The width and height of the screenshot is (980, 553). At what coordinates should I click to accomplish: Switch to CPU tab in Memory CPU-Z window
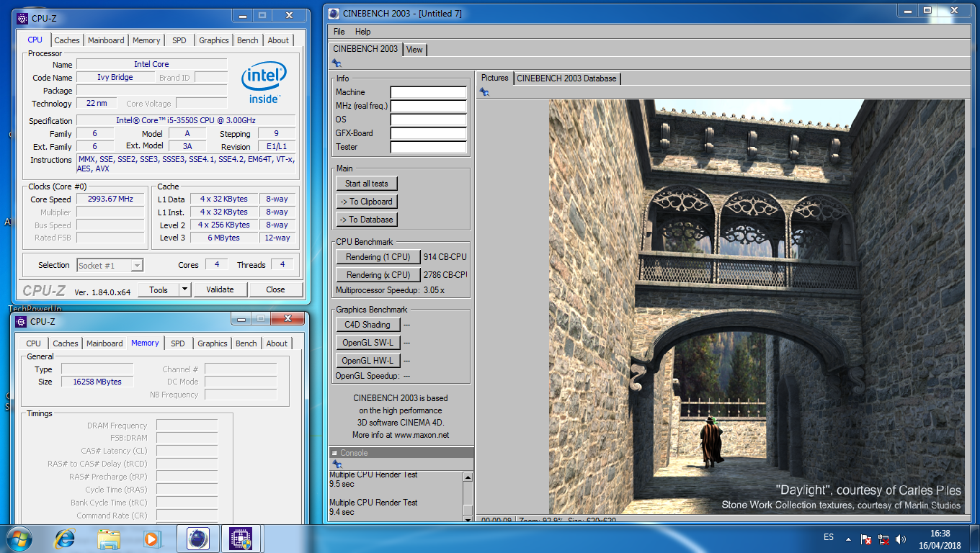(34, 343)
